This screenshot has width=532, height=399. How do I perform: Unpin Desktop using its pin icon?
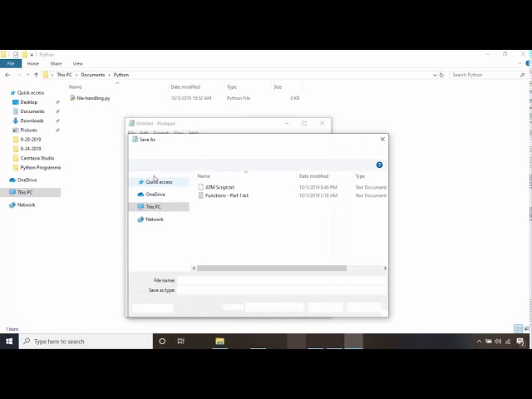(57, 102)
